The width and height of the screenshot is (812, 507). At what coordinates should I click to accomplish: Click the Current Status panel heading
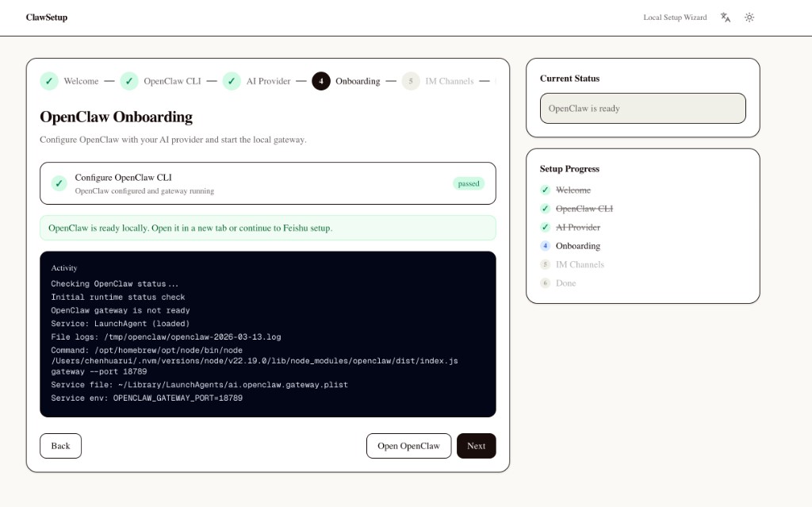(x=569, y=79)
